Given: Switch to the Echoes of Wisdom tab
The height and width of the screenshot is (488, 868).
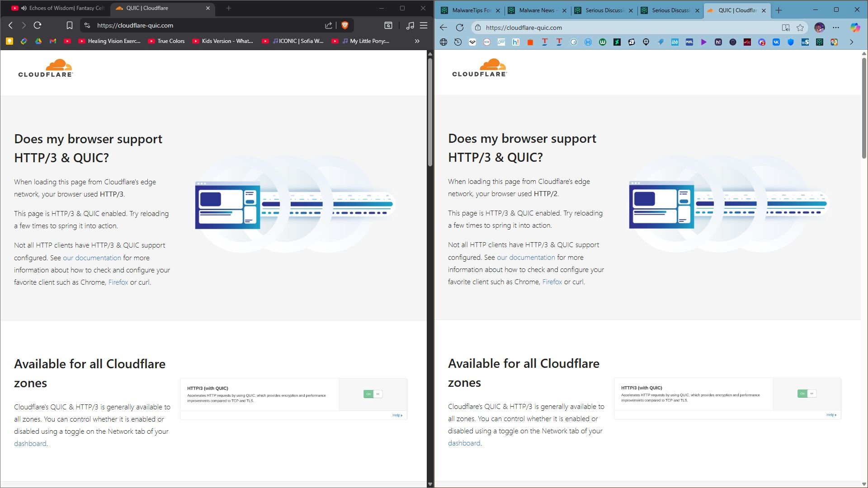Looking at the screenshot, I should point(58,8).
